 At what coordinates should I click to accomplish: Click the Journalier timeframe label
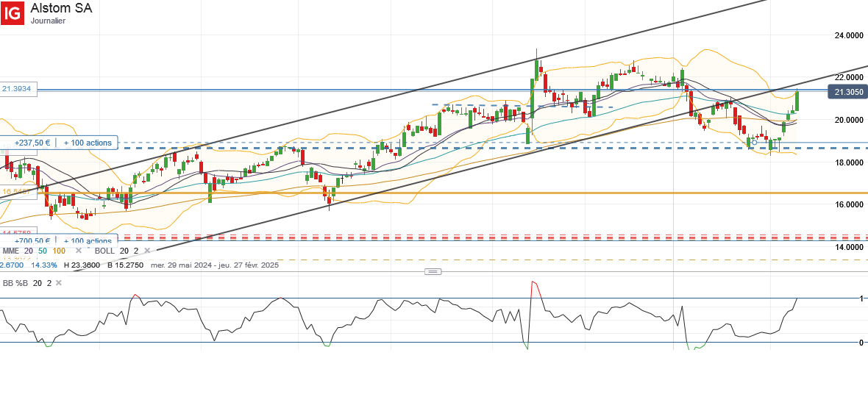click(x=48, y=21)
